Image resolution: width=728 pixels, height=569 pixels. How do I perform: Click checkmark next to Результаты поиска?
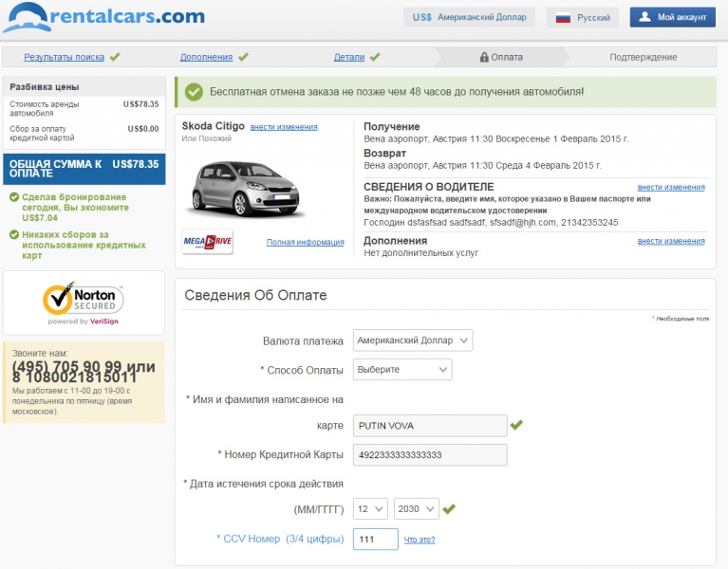(x=115, y=57)
